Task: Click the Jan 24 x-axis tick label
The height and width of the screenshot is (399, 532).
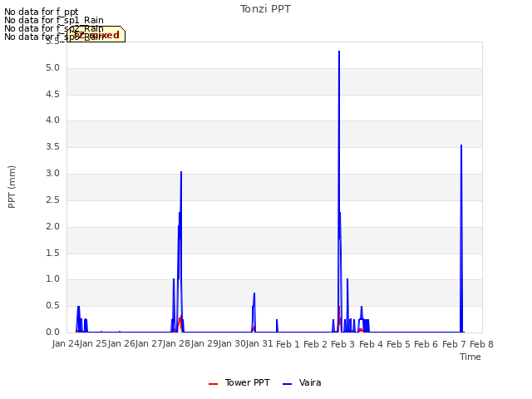Action: pyautogui.click(x=66, y=344)
